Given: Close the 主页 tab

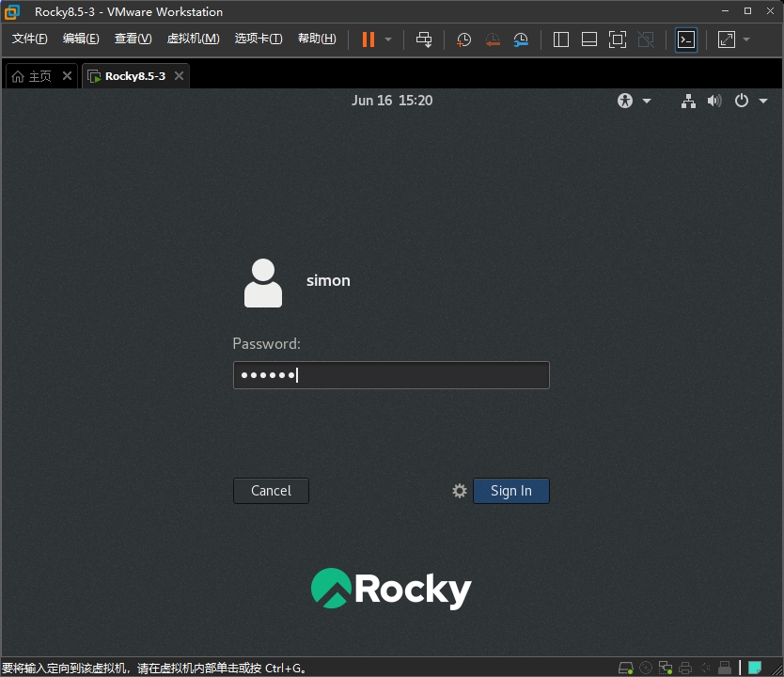Looking at the screenshot, I should 67,75.
